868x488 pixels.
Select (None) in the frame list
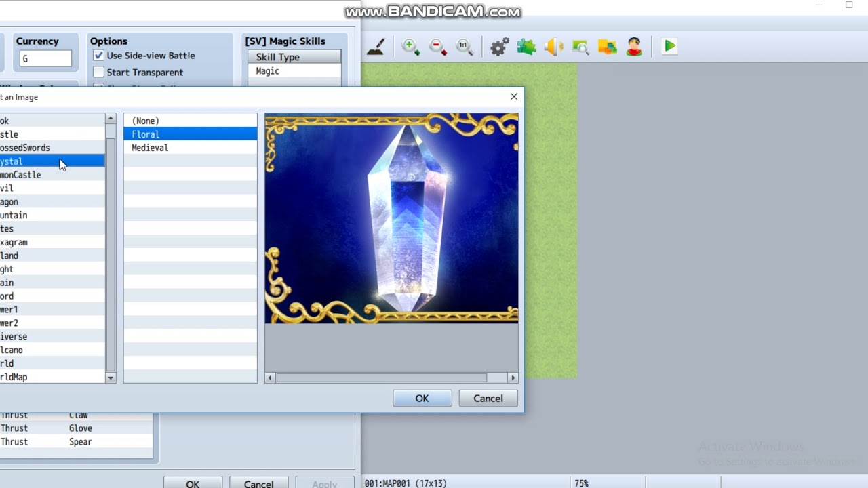[x=190, y=121]
